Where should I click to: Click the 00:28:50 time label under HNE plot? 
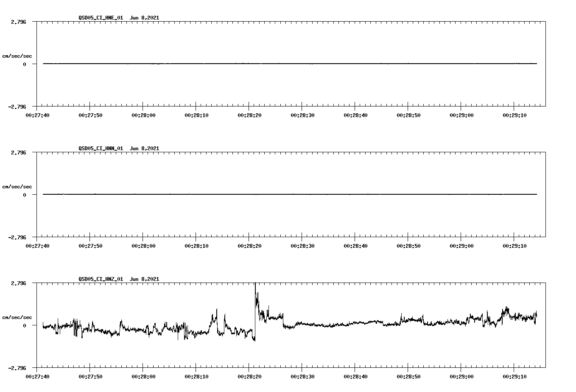[x=408, y=115]
